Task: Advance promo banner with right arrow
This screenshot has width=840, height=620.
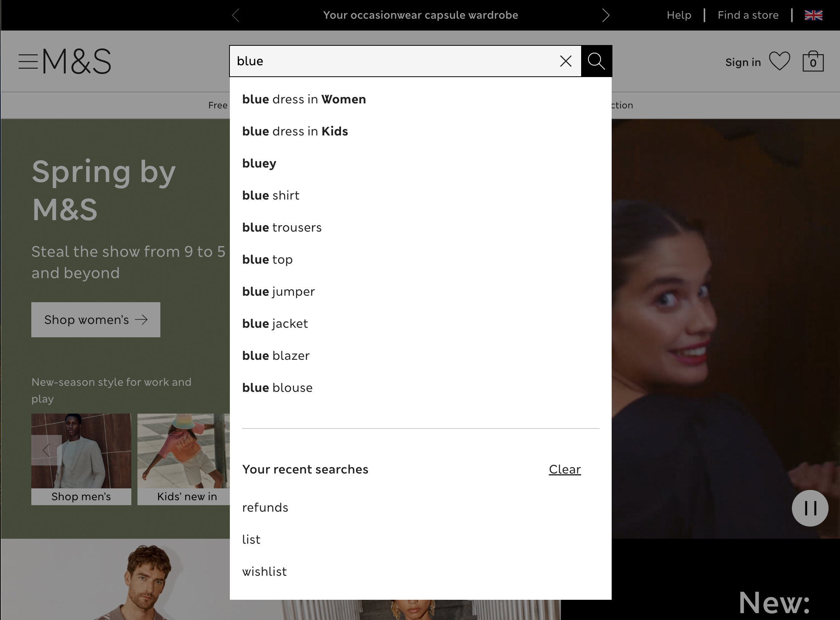Action: (605, 15)
